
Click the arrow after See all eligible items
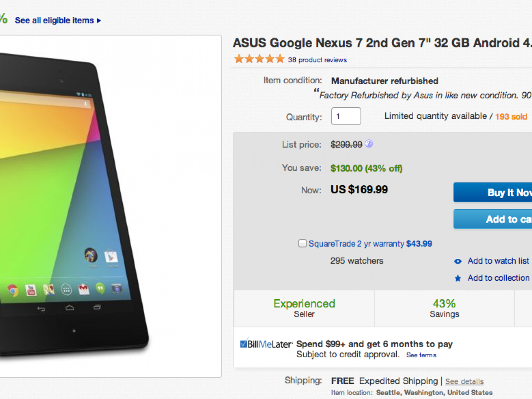click(99, 20)
